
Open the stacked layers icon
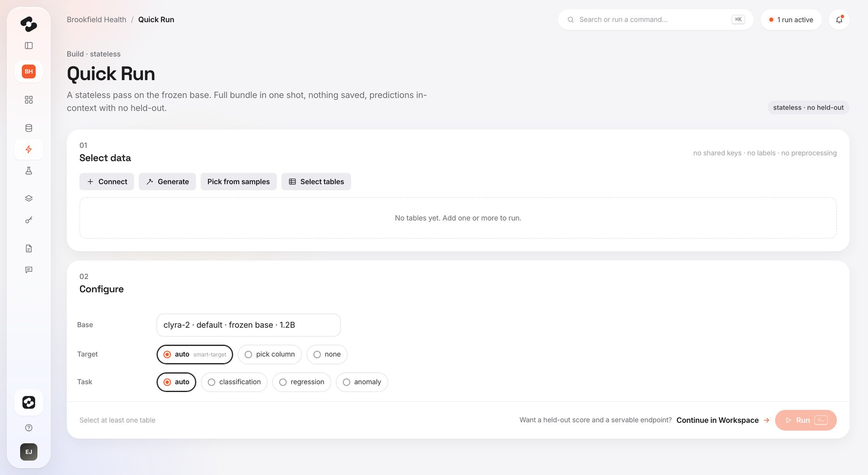(x=28, y=198)
